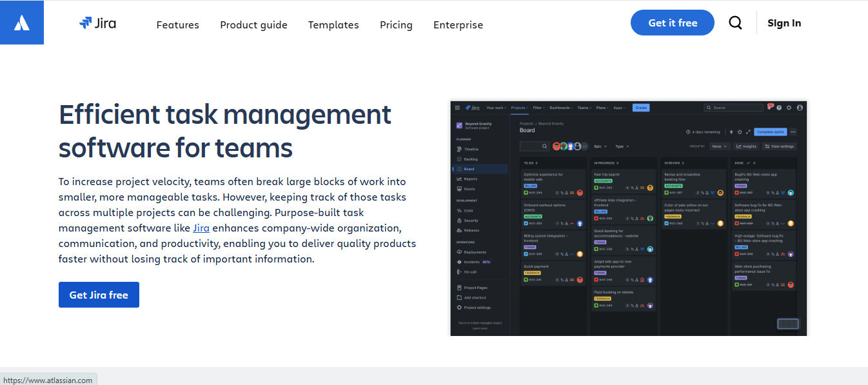Click the Get it free button
868x385 pixels.
[x=673, y=23]
